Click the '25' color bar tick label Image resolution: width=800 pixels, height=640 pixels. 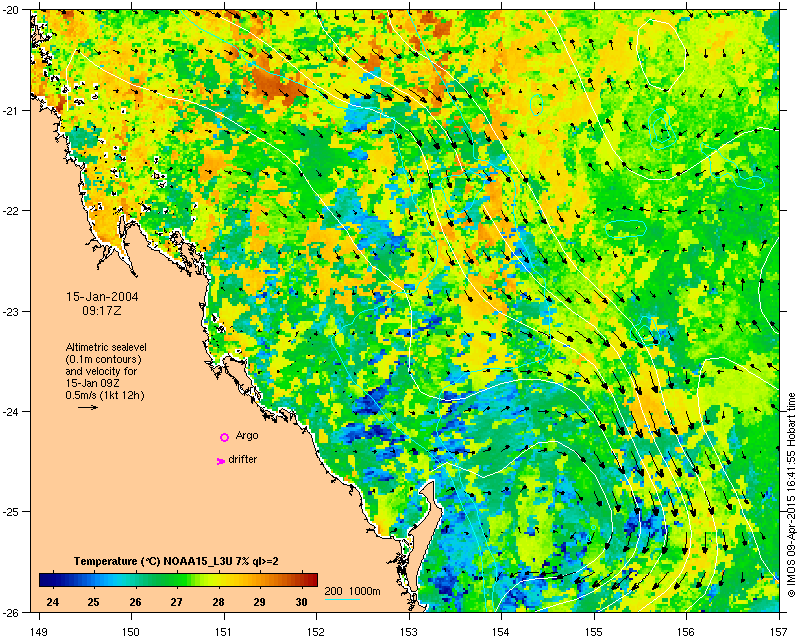coord(93,602)
